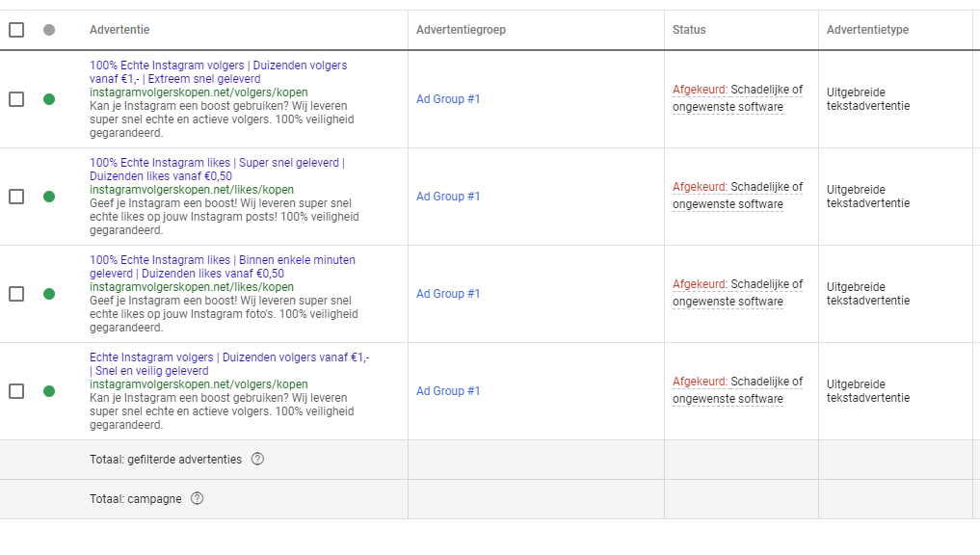Image resolution: width=980 pixels, height=555 pixels.
Task: Click the description under 'Snel en veilig geleverd' ad
Action: (x=222, y=411)
